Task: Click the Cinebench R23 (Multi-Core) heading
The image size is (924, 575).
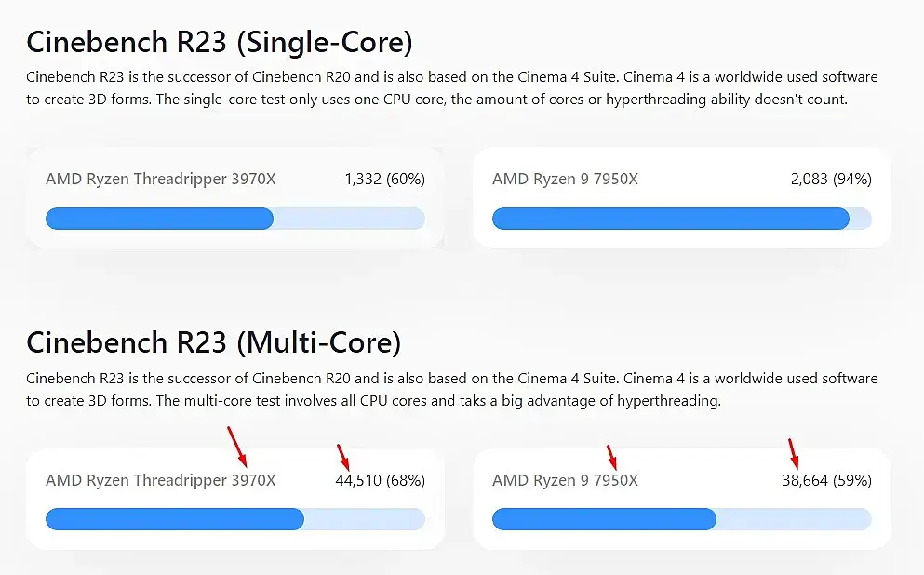Action: coord(213,342)
